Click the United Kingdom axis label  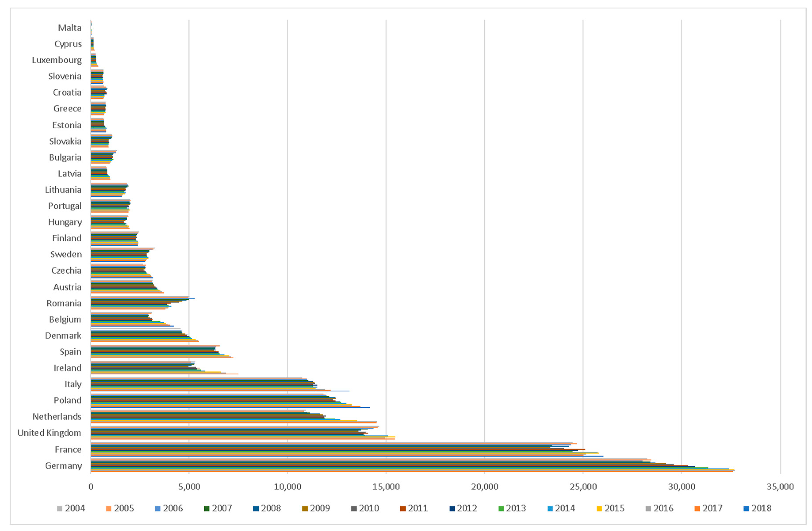(49, 433)
